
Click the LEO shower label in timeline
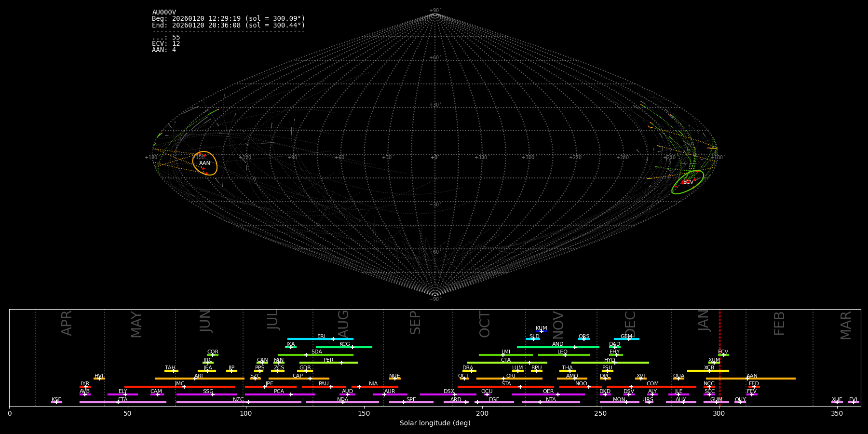click(x=563, y=352)
